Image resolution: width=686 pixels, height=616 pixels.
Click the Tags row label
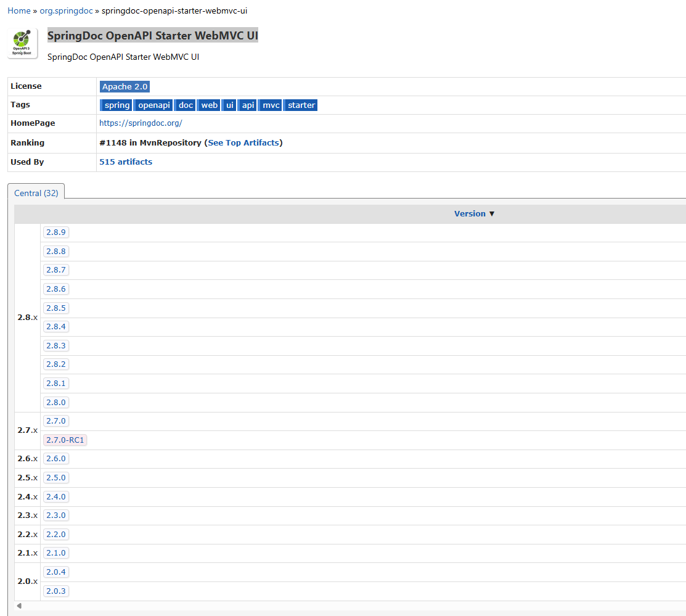click(x=20, y=105)
